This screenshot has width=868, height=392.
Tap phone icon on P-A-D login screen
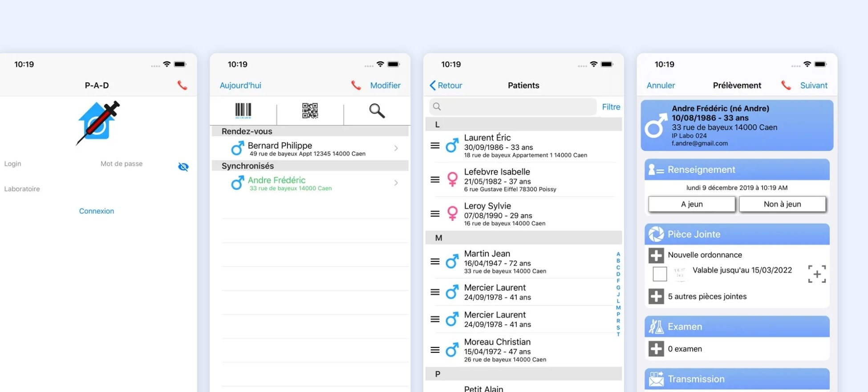click(x=182, y=85)
